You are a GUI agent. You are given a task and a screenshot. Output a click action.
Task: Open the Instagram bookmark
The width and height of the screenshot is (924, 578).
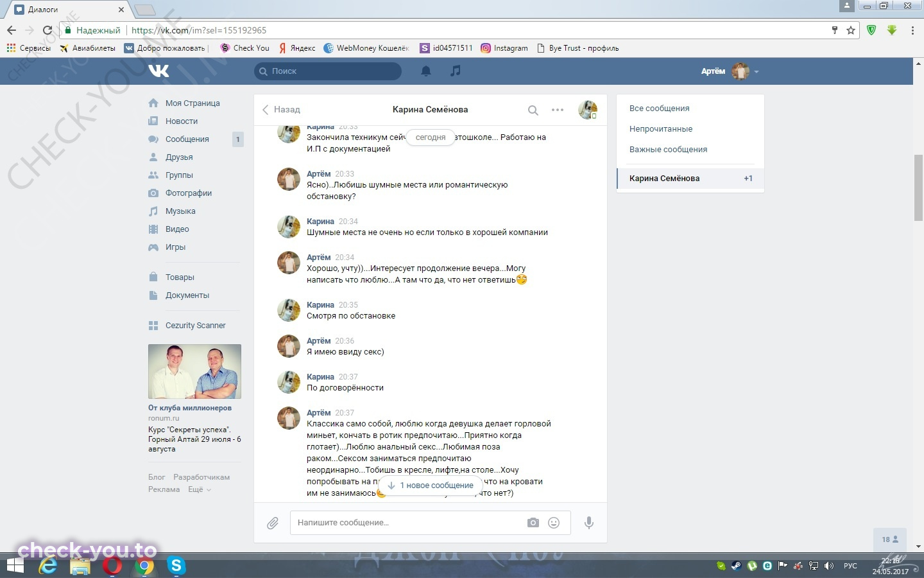point(504,48)
